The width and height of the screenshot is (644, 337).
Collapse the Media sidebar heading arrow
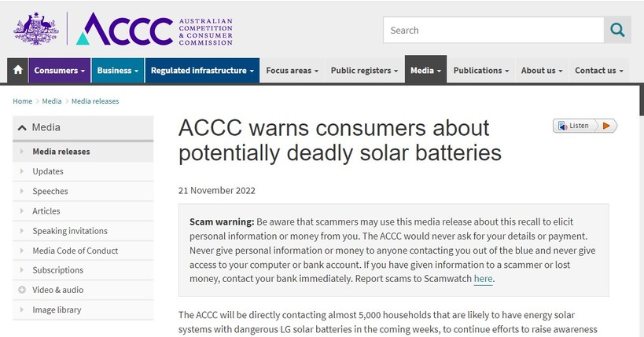click(22, 127)
